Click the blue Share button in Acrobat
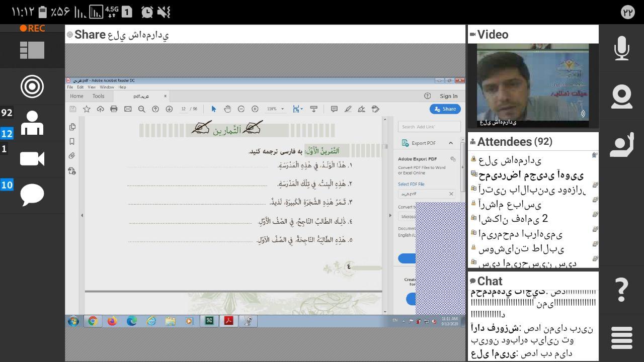Screen dimensions: 644x362 pyautogui.click(x=445, y=109)
